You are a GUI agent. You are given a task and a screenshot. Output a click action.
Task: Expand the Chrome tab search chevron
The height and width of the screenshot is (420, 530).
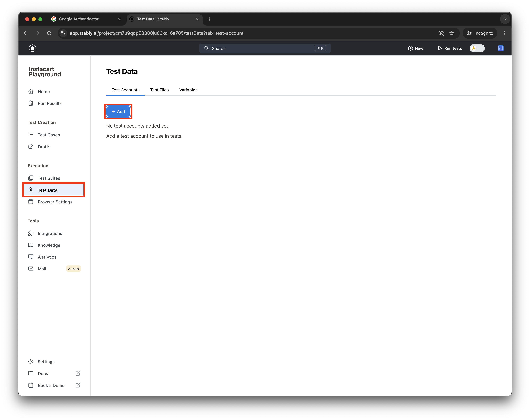pos(505,19)
